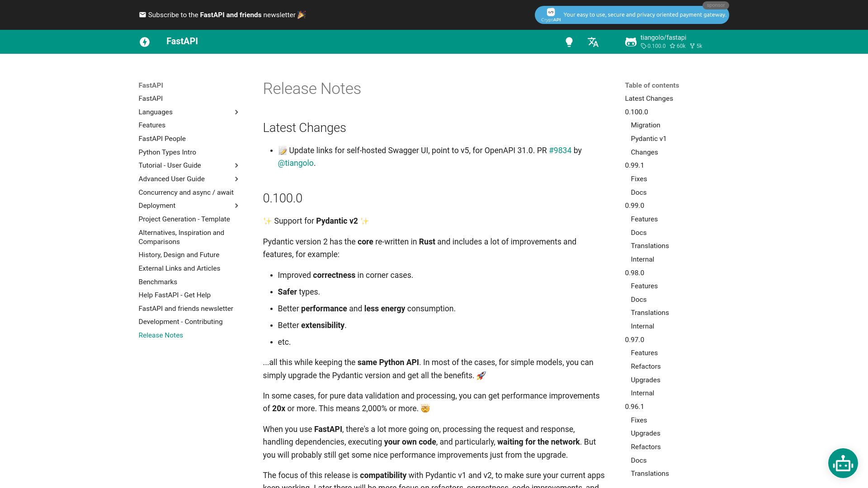Open Help FastAPI - Get Help page
The height and width of the screenshot is (488, 868).
[175, 295]
